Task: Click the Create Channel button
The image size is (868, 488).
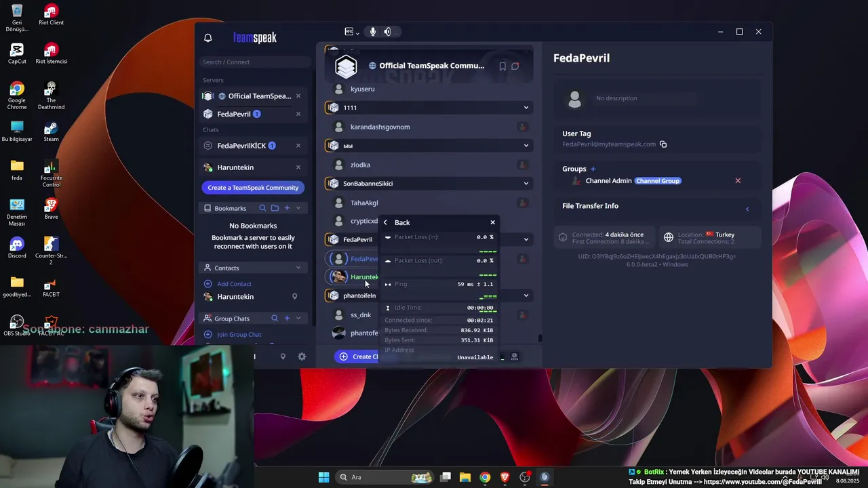Action: click(x=357, y=357)
